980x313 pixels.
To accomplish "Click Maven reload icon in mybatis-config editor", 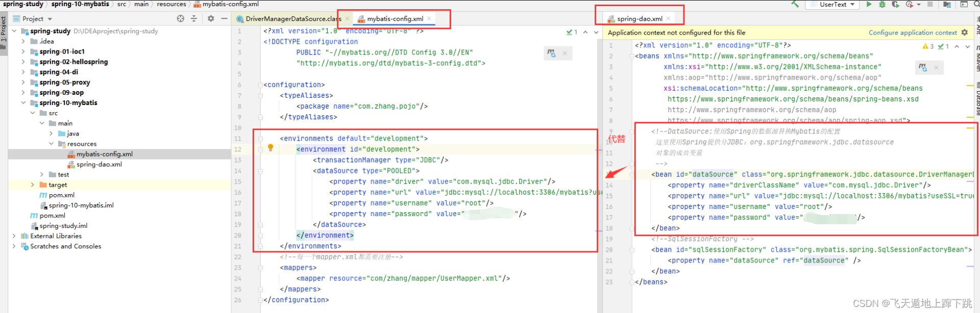I will 551,53.
